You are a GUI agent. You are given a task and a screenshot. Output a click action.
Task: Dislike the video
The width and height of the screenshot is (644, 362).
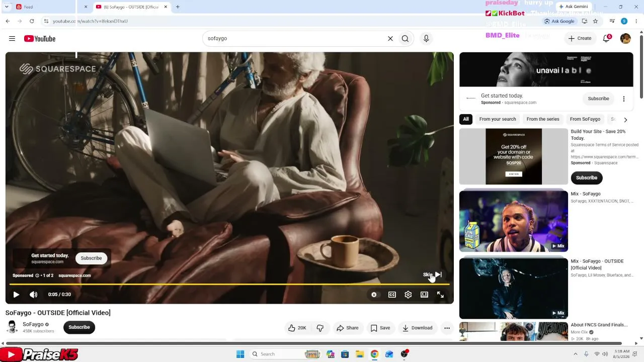tap(320, 328)
